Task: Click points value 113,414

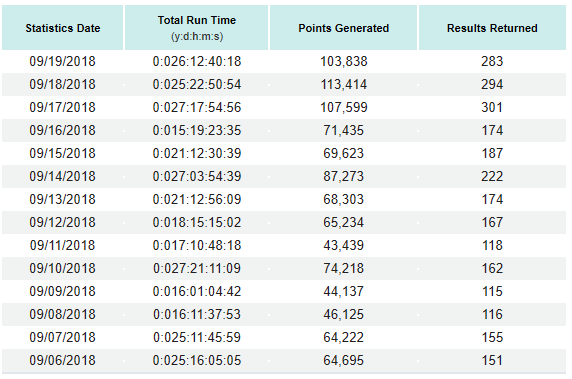Action: point(343,84)
